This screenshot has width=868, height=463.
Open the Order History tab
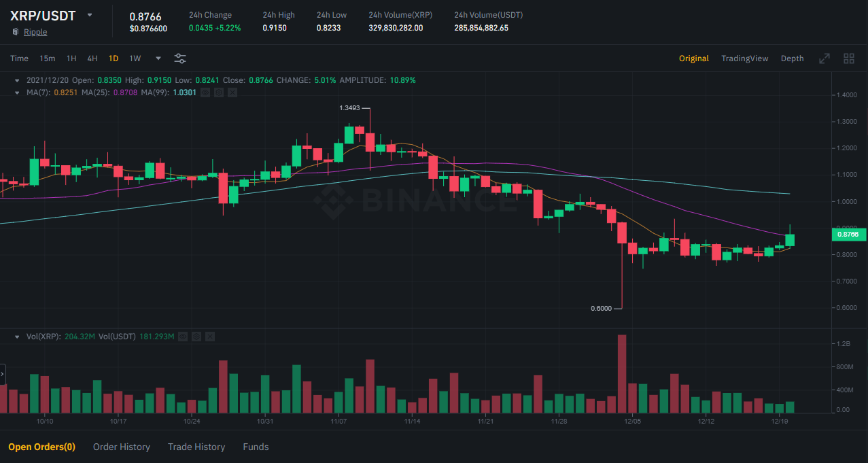(121, 447)
